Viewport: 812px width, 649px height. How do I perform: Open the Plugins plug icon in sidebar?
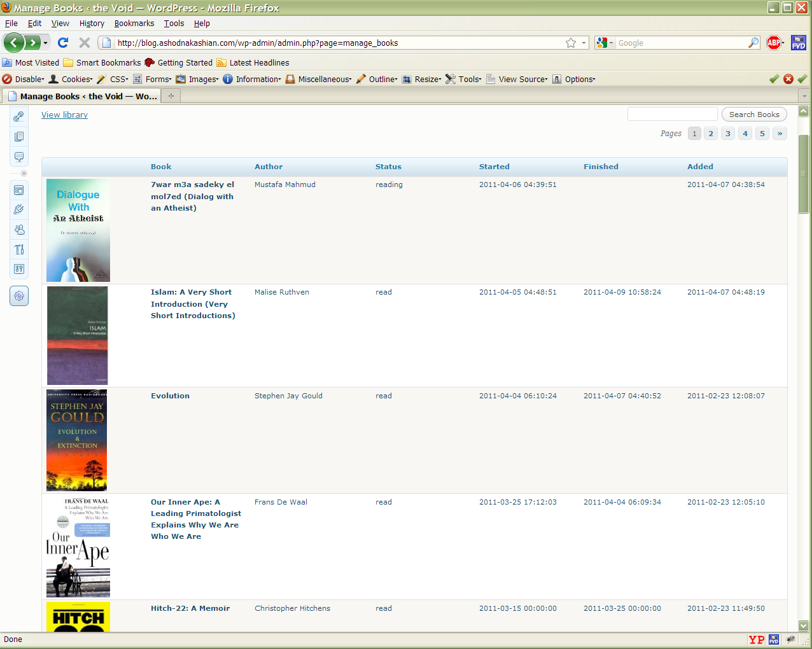tap(19, 209)
